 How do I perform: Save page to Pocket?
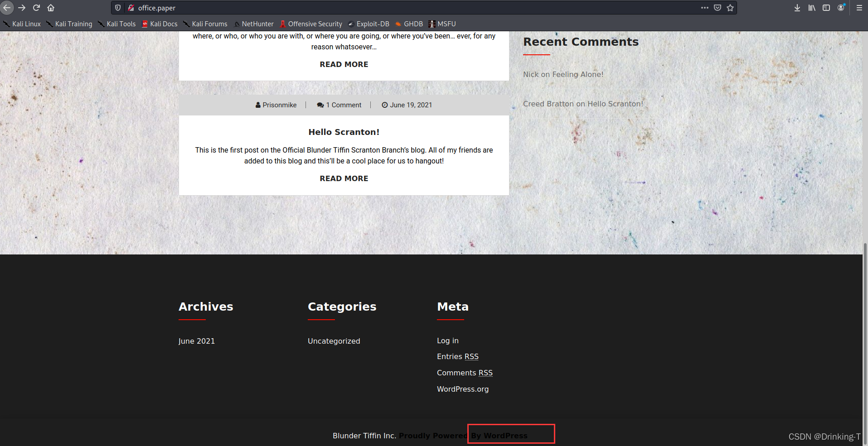pos(718,8)
